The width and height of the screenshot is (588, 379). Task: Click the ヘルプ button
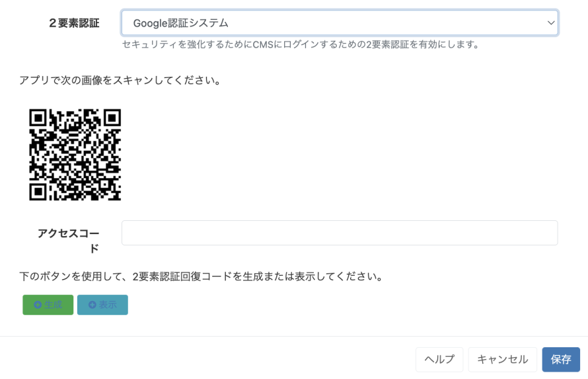tap(439, 359)
